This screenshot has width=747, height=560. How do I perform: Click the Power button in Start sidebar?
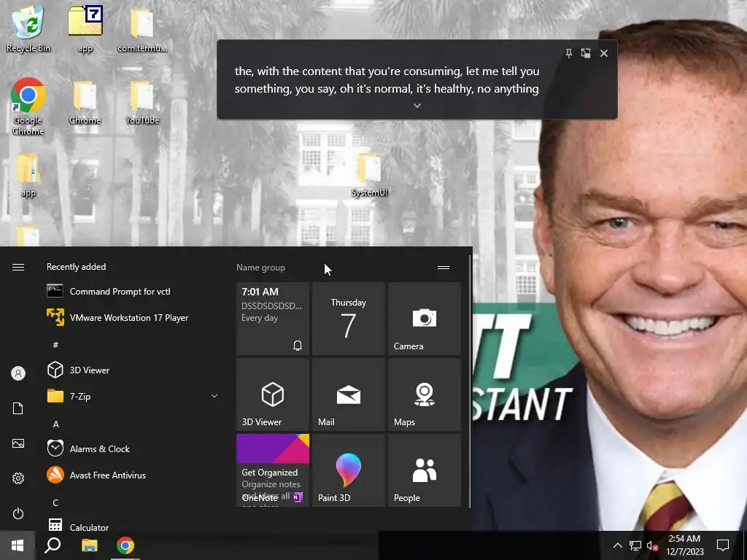point(18,513)
